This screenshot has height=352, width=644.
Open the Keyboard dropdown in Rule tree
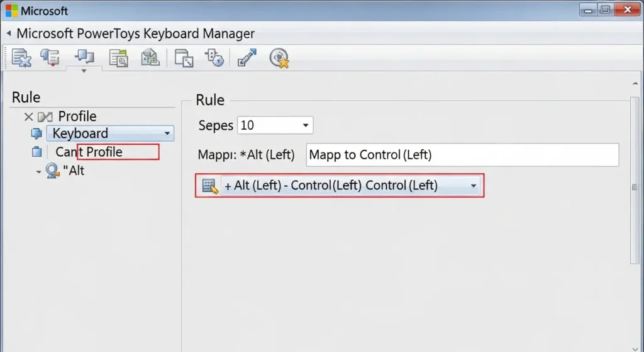(x=167, y=133)
